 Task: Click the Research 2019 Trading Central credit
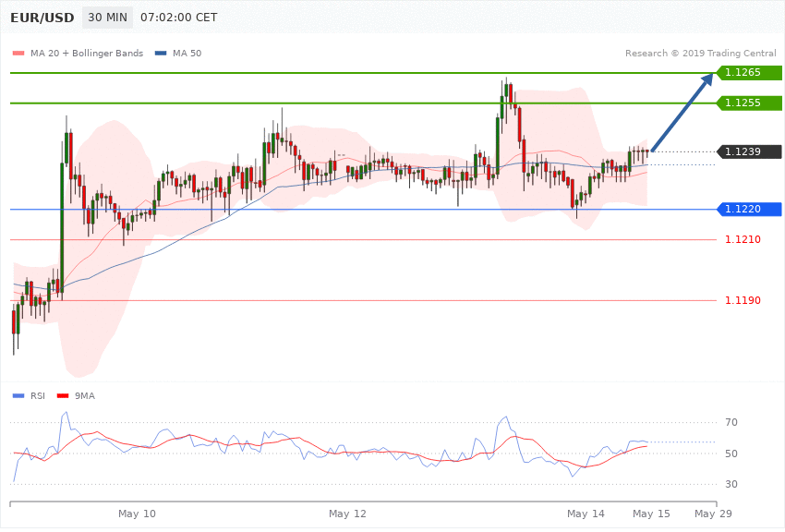[700, 53]
